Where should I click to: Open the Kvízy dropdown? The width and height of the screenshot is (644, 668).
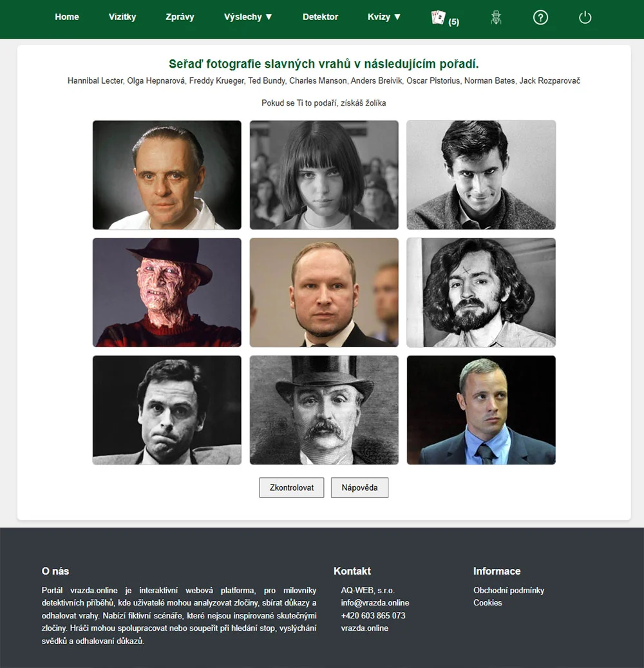click(384, 17)
